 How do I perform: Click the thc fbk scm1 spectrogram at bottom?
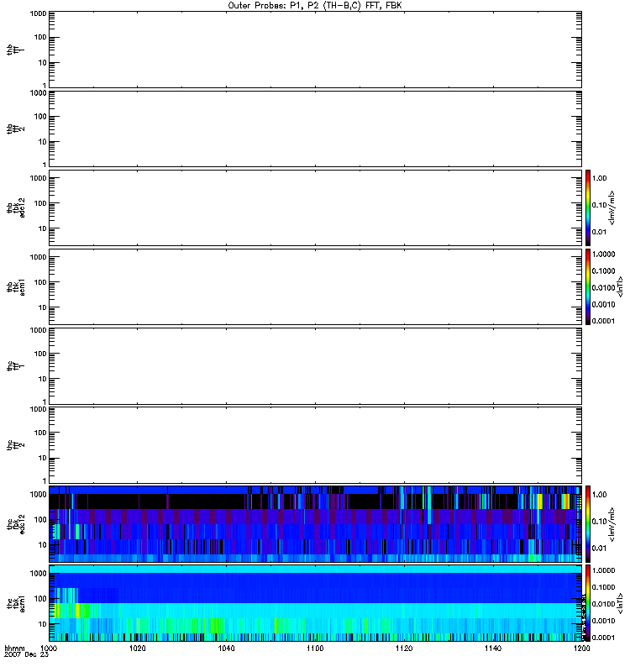pos(315,602)
